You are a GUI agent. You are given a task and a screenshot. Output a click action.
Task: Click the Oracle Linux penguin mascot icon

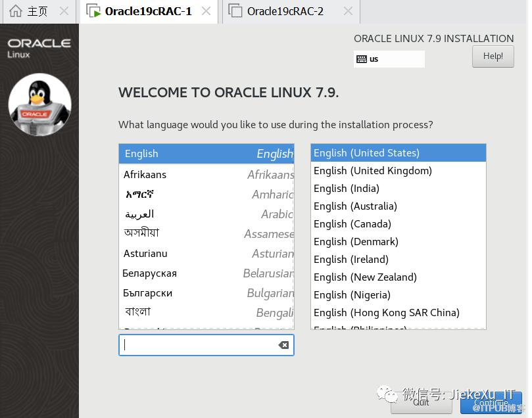tap(39, 104)
